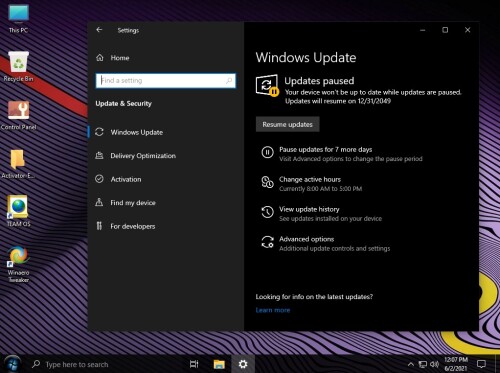Select the This PC desktop icon

point(18,18)
